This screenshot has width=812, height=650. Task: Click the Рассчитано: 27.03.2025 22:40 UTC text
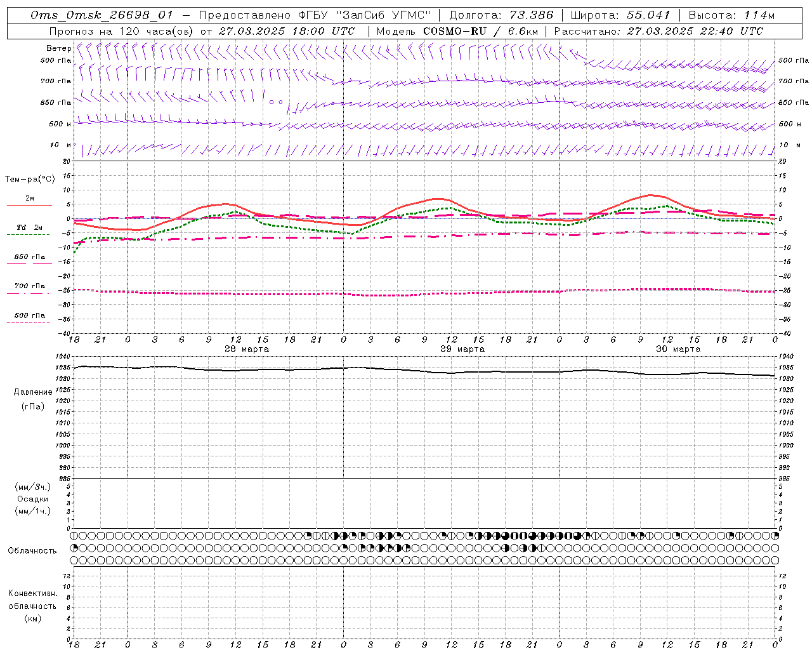[658, 30]
